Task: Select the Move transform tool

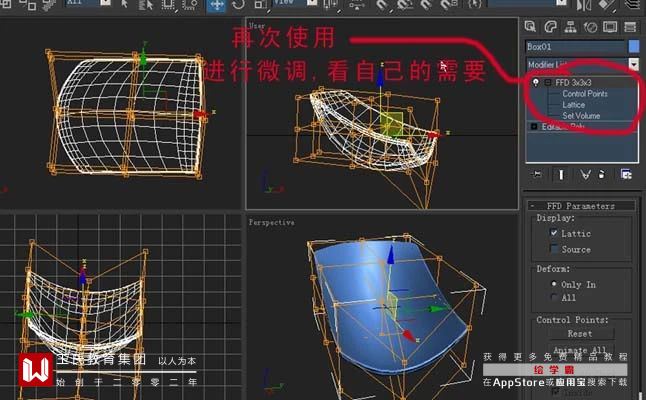Action: [216, 5]
